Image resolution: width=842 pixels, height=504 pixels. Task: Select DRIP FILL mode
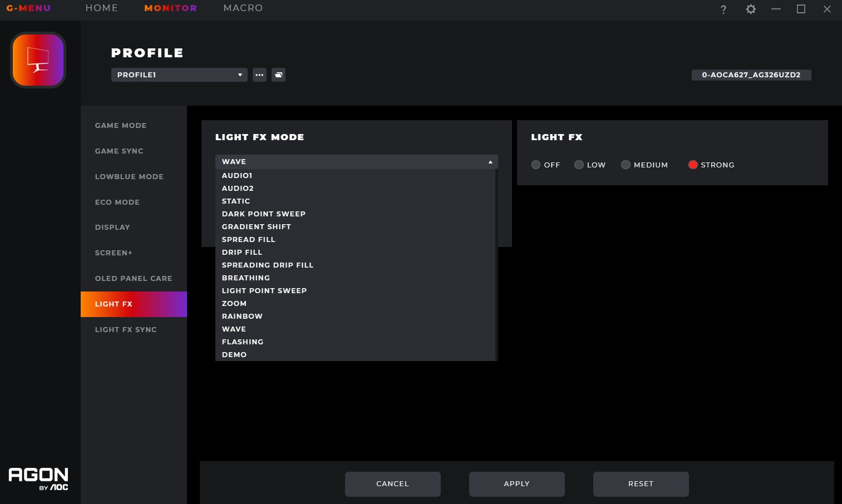[x=355, y=253]
